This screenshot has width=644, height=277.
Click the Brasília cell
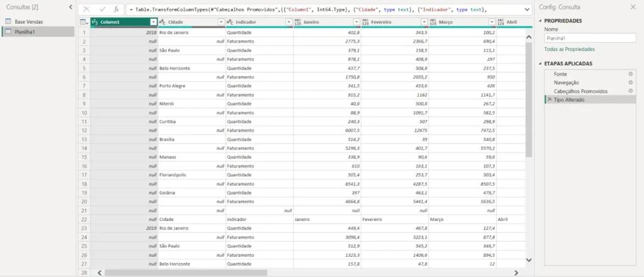coord(192,139)
